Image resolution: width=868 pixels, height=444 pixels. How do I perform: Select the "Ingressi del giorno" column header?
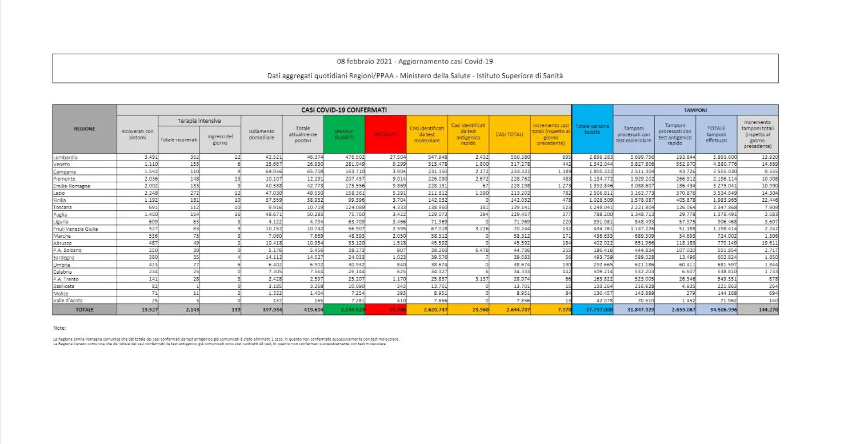click(220, 139)
